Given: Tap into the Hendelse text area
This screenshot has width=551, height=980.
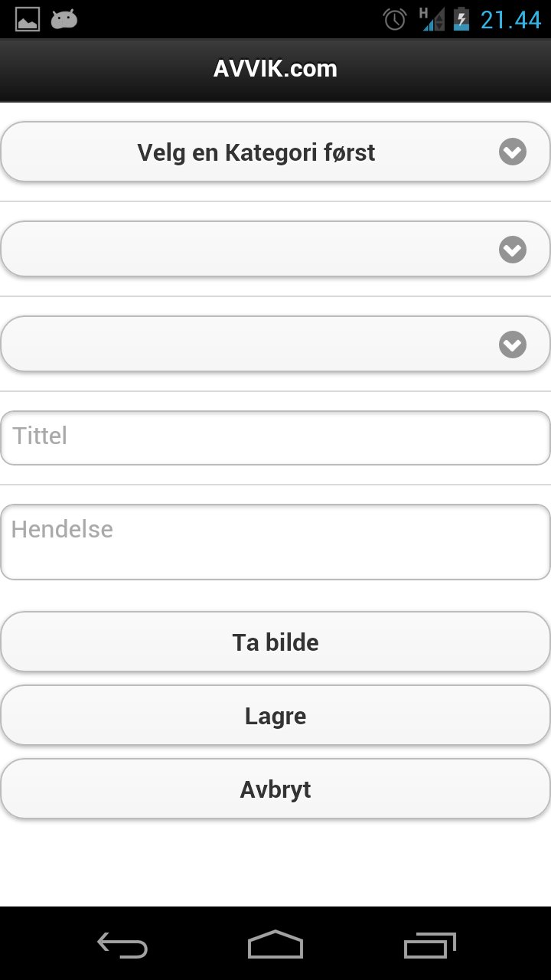Looking at the screenshot, I should (x=275, y=541).
